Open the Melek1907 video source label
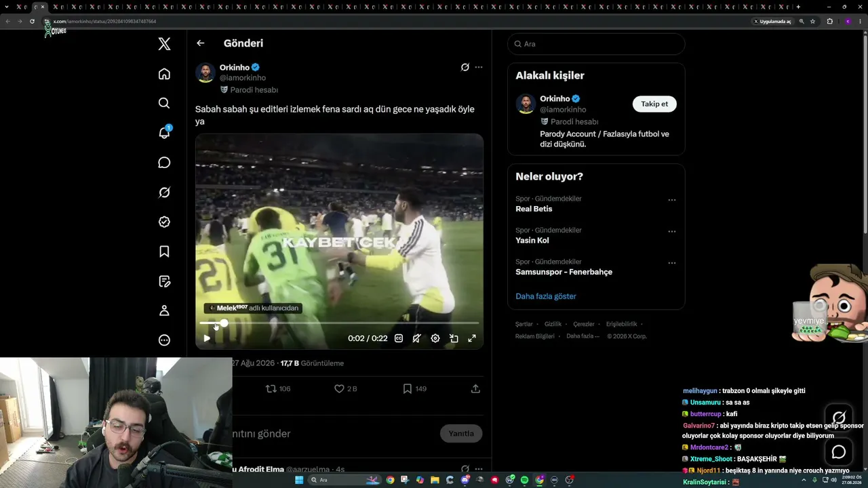Image resolution: width=868 pixels, height=488 pixels. tap(254, 308)
